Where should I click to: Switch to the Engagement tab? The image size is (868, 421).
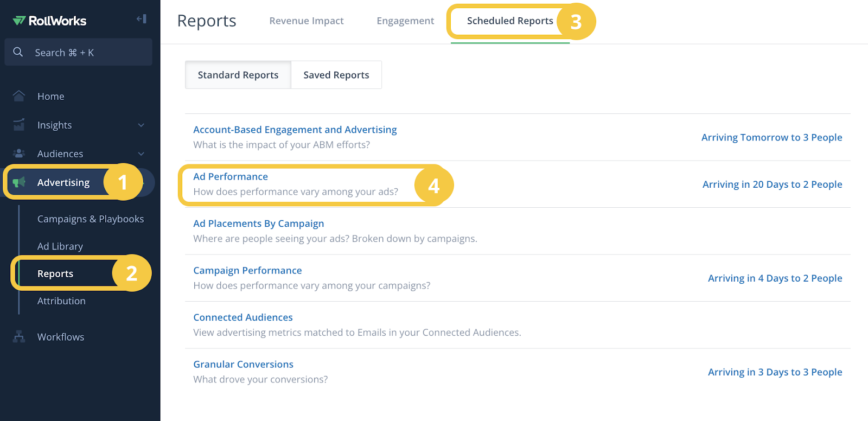pos(405,21)
